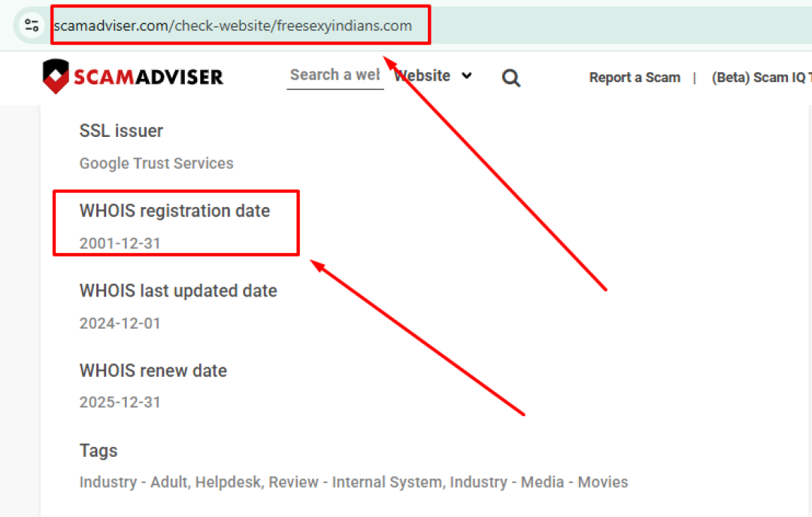Select the date 2024-12-01
The height and width of the screenshot is (517, 812).
click(x=120, y=323)
